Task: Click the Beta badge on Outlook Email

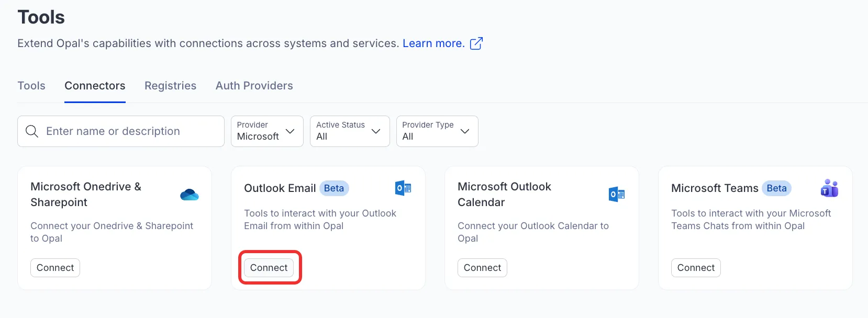Action: point(334,188)
